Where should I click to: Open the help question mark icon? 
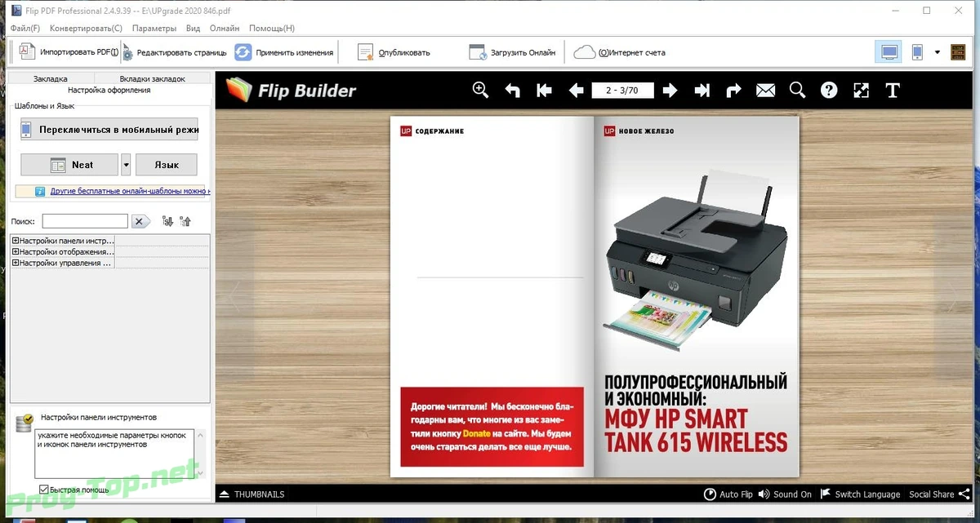click(x=829, y=91)
